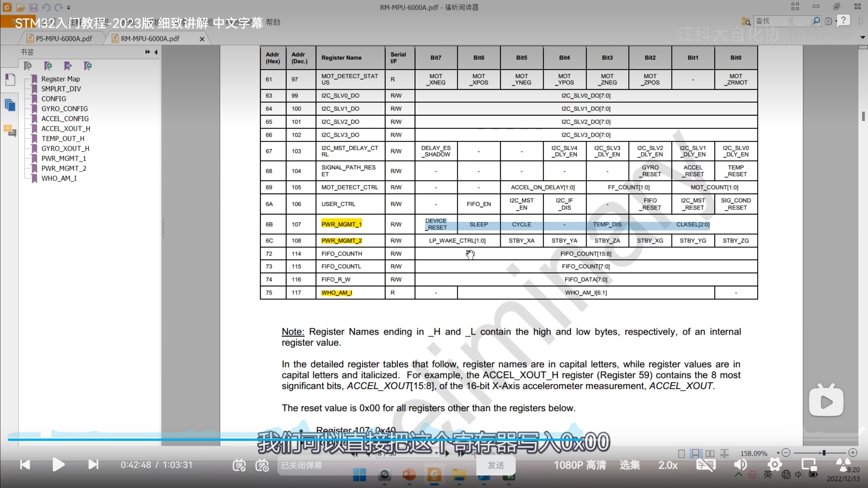This screenshot has height=488, width=868.
Task: Open the 2.0x playback speed menu
Action: coord(668,465)
